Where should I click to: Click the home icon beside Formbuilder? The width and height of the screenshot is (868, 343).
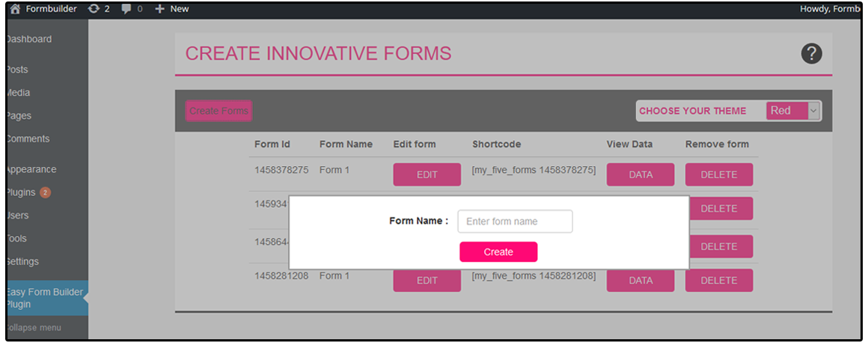pos(16,9)
